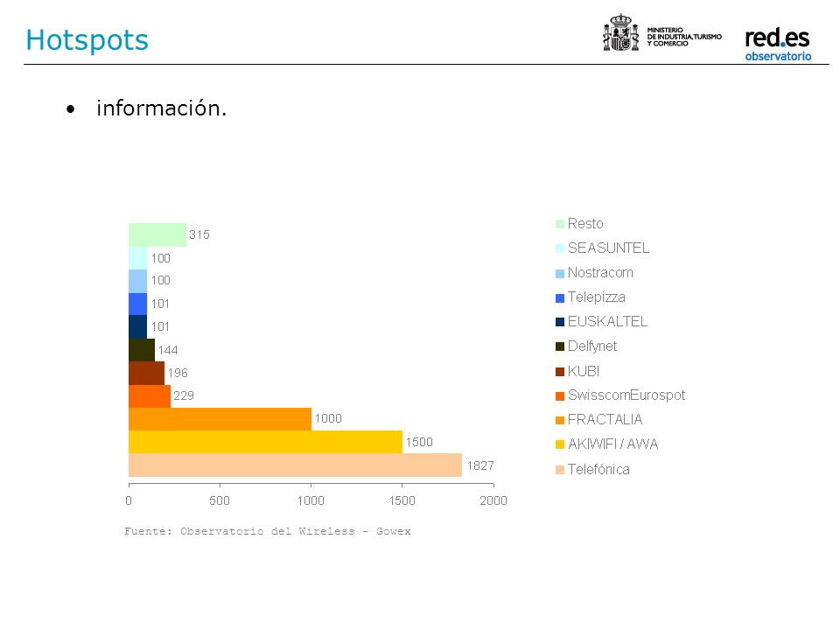Click the Telepizza legend color swatch
The height and width of the screenshot is (630, 840).
click(560, 297)
